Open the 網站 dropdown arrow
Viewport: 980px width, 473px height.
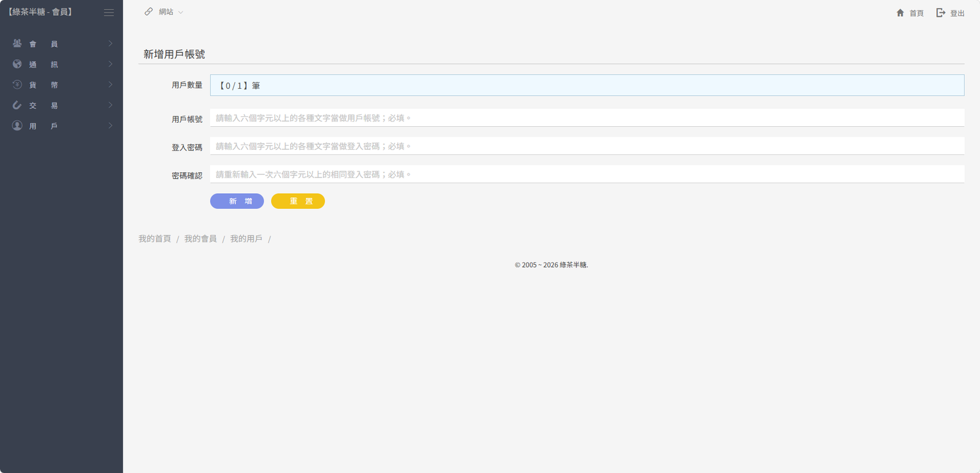click(181, 12)
